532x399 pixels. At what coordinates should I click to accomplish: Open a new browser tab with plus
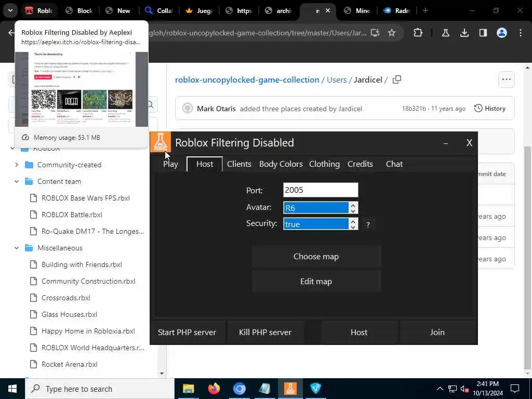pos(425,11)
